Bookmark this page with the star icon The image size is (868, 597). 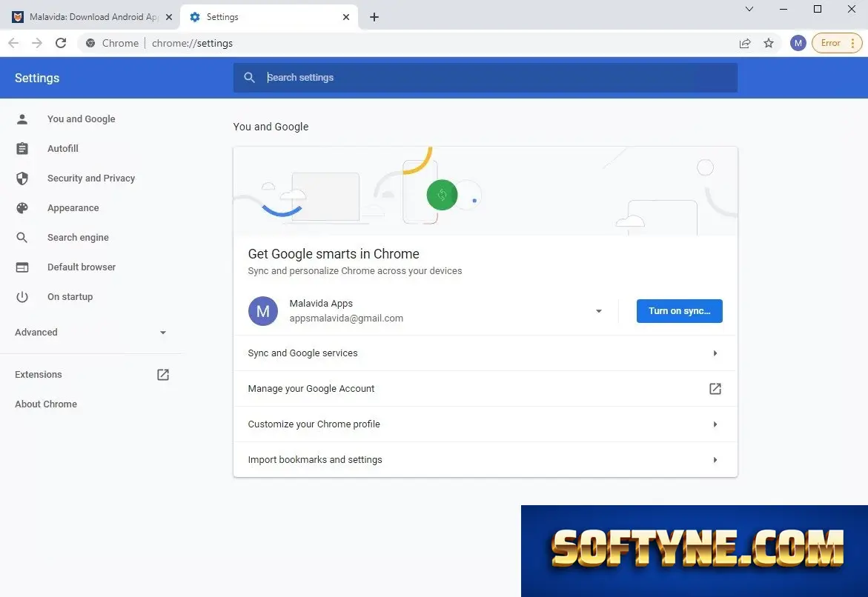coord(769,43)
